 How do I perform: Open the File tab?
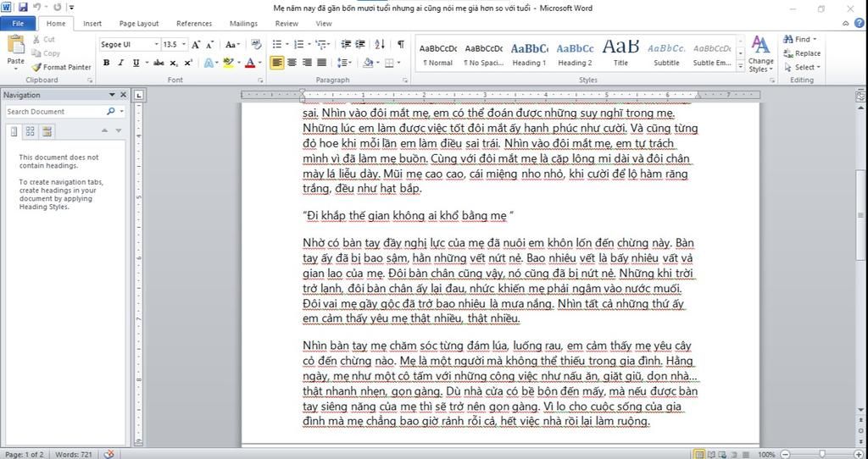coord(18,24)
